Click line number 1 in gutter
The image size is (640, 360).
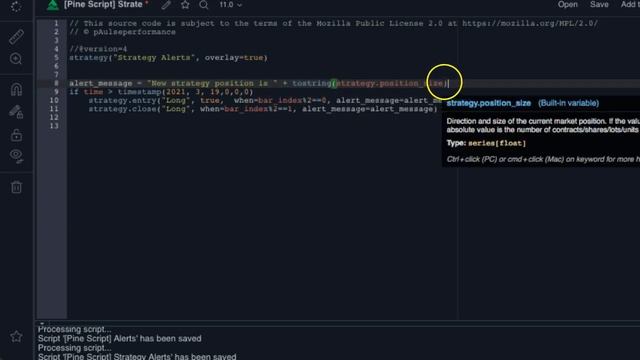point(56,23)
